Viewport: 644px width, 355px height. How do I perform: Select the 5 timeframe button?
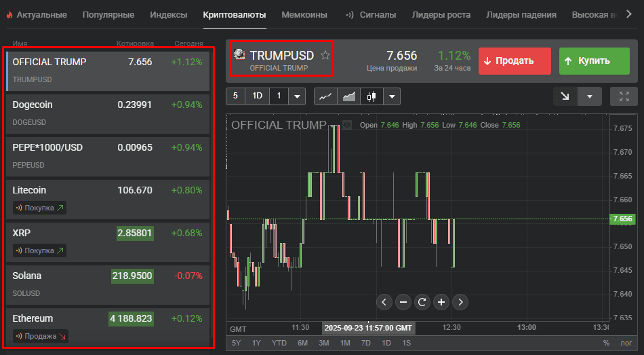(235, 96)
